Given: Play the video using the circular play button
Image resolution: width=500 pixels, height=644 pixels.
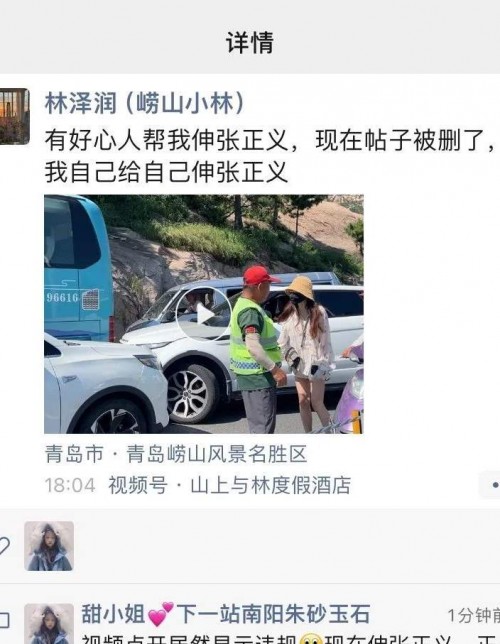Looking at the screenshot, I should coord(204,315).
